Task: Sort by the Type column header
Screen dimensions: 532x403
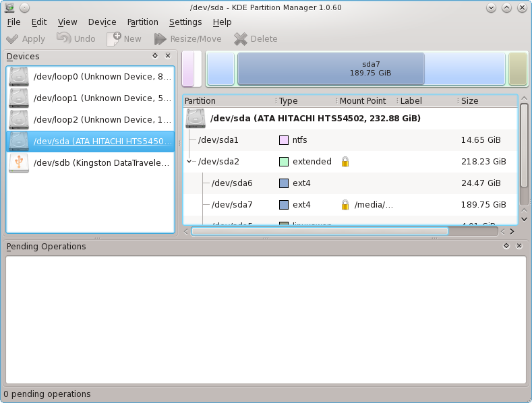Action: click(x=306, y=101)
